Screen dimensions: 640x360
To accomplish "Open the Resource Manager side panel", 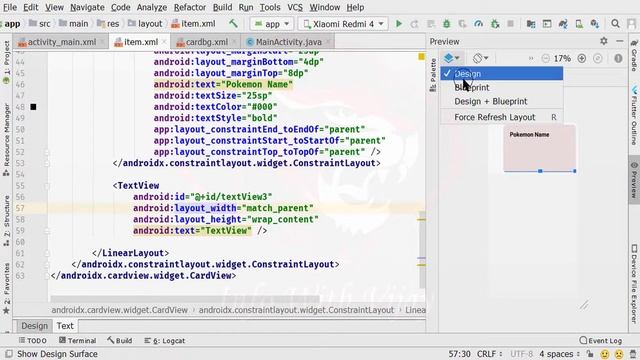I will 6,139.
